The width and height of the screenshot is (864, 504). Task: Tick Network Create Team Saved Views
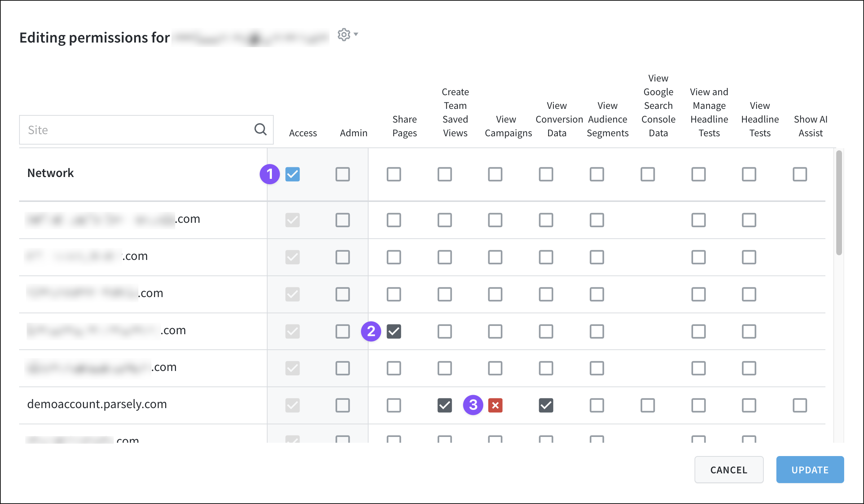(x=445, y=174)
